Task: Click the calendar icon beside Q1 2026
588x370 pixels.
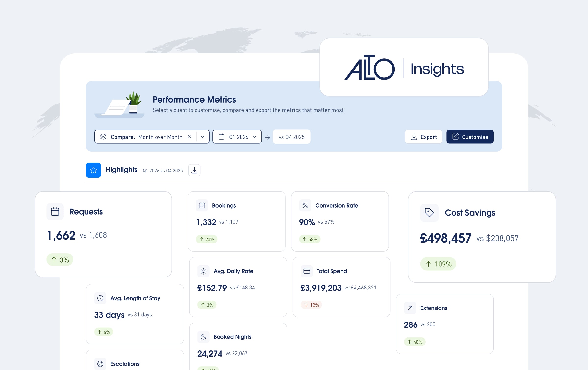Action: coord(221,137)
